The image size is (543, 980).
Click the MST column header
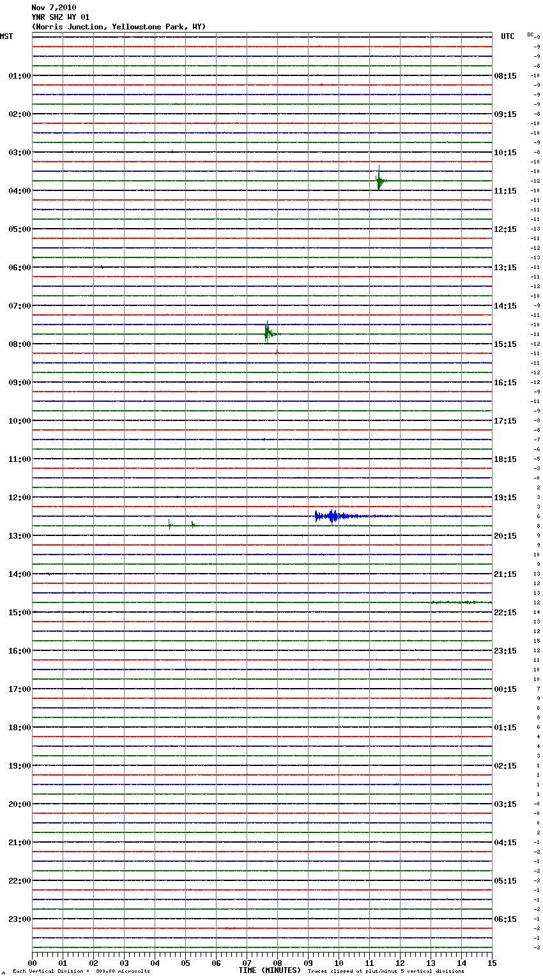point(6,36)
